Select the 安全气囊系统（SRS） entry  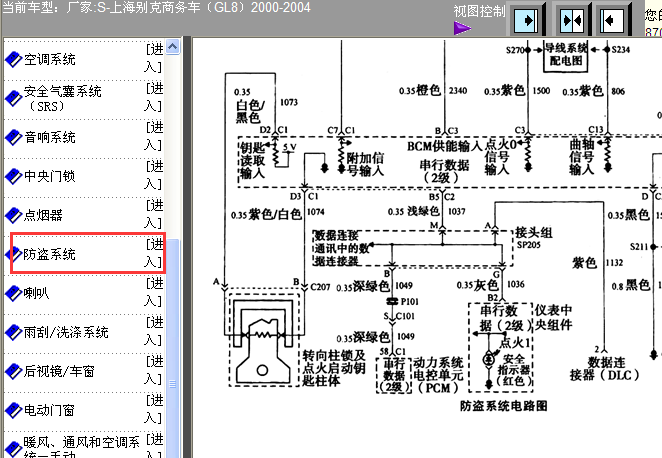pyautogui.click(x=62, y=98)
